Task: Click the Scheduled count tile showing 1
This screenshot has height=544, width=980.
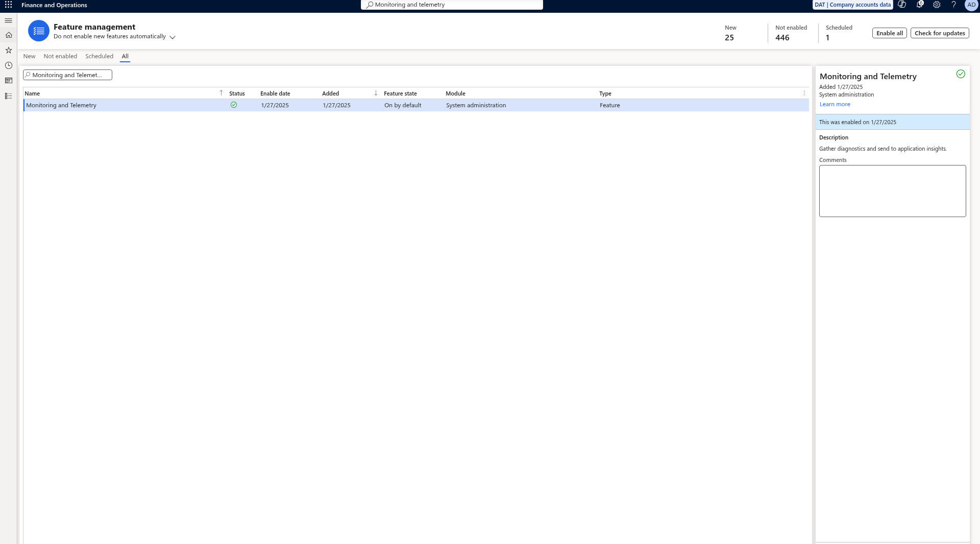Action: coord(839,33)
